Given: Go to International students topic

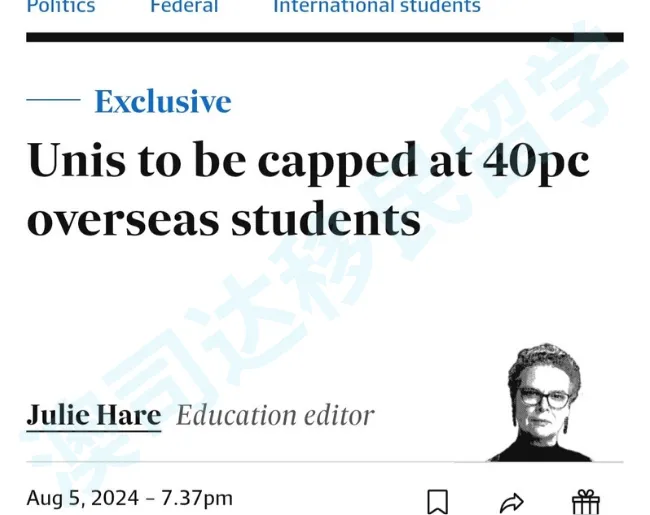Looking at the screenshot, I should coord(377,7).
